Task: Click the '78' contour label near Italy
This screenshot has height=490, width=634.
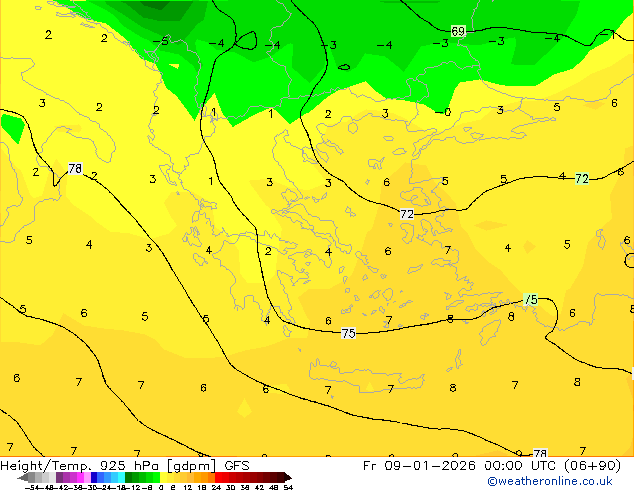Action: pos(75,168)
